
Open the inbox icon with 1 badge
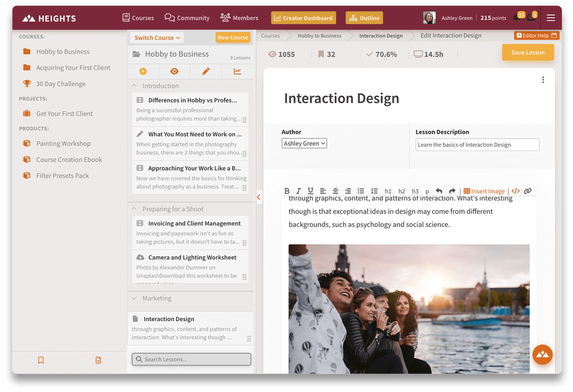click(x=532, y=17)
